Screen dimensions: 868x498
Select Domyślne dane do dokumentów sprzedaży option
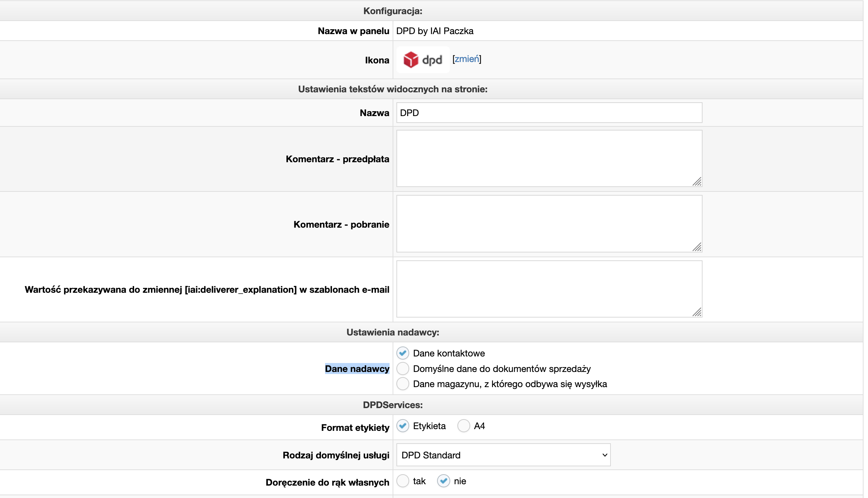pyautogui.click(x=402, y=369)
